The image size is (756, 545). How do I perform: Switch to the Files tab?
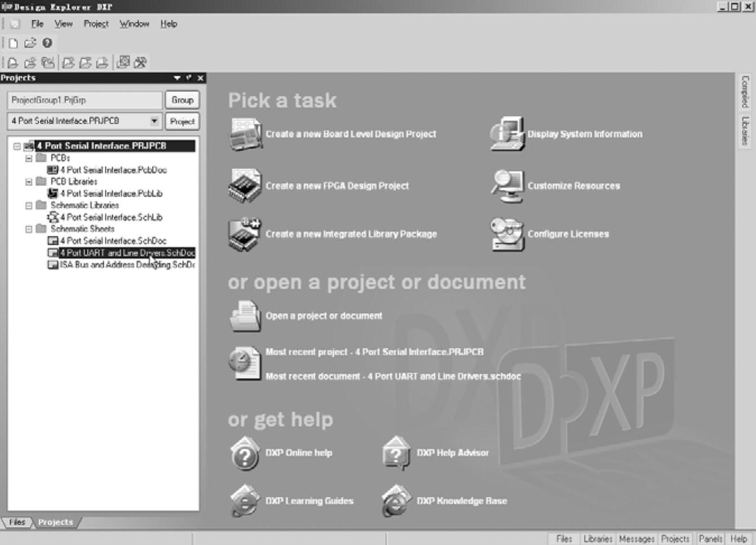[x=17, y=522]
